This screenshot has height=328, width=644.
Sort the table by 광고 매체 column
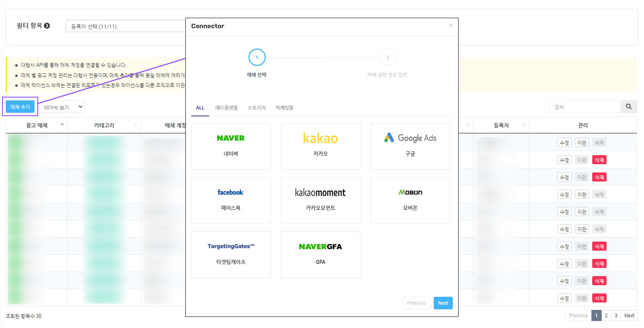[x=37, y=125]
